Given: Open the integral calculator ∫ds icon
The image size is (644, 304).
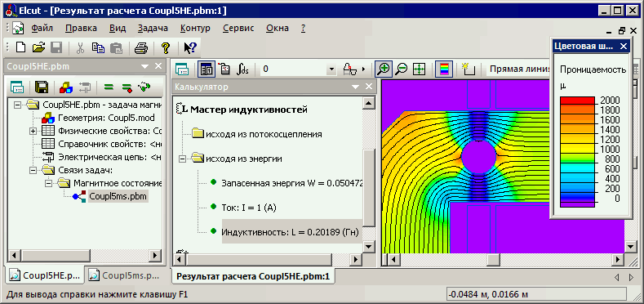Looking at the screenshot, I should coord(242,69).
